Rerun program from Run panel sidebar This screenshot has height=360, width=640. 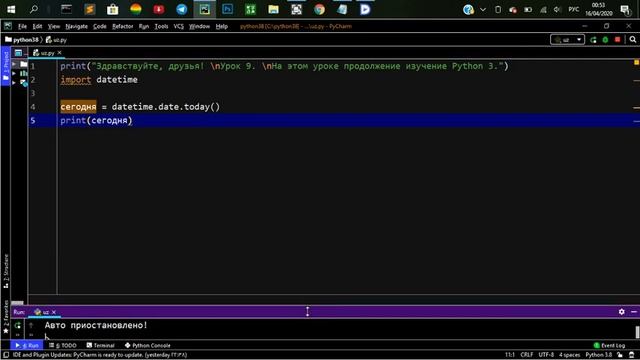coord(18,325)
